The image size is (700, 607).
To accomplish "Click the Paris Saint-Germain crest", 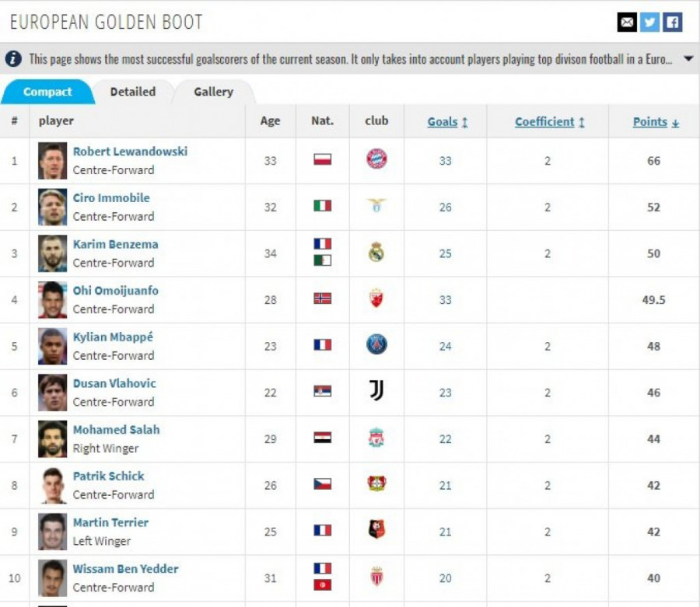I will tap(376, 345).
